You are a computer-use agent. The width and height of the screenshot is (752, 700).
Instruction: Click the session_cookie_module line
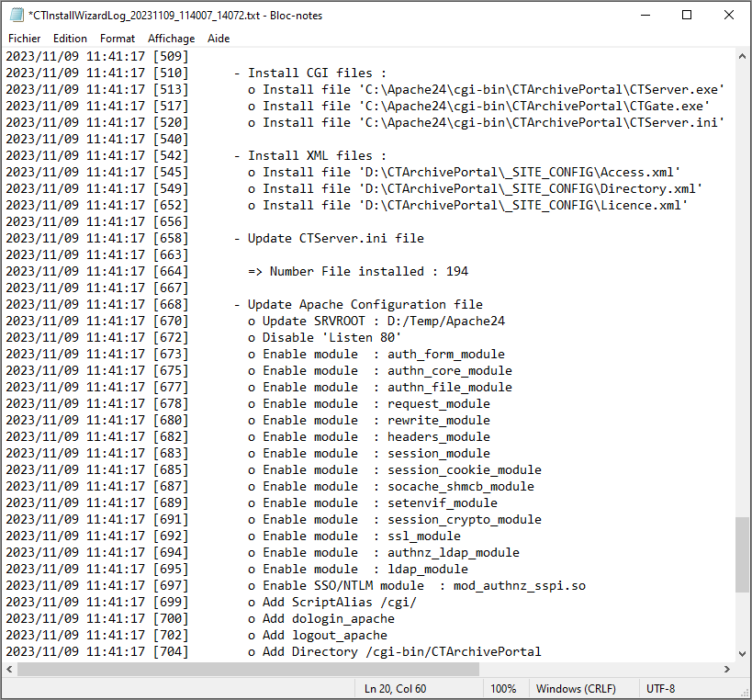click(x=395, y=470)
